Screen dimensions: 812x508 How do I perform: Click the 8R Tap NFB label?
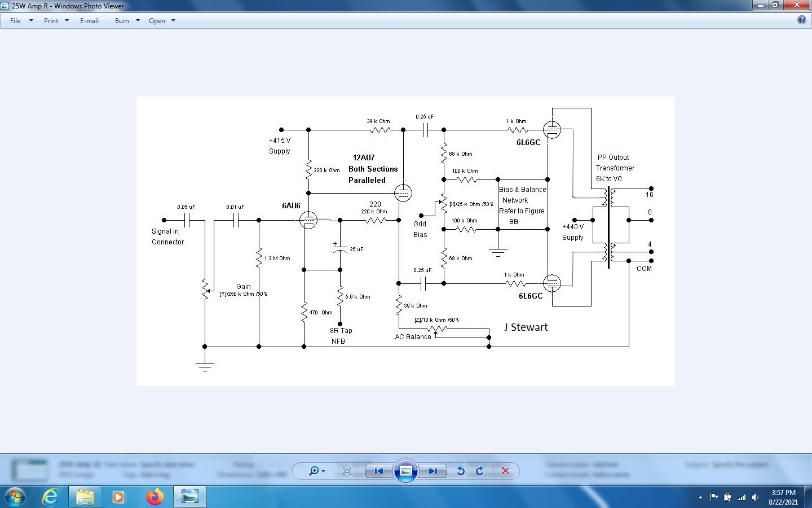coord(341,336)
